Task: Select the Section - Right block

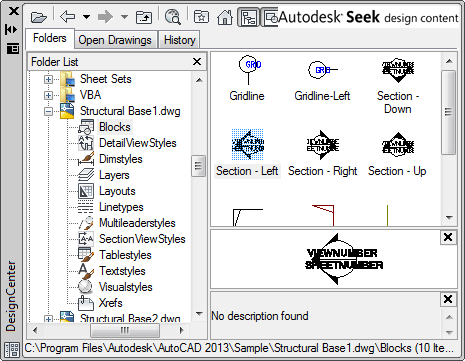Action: [x=322, y=145]
